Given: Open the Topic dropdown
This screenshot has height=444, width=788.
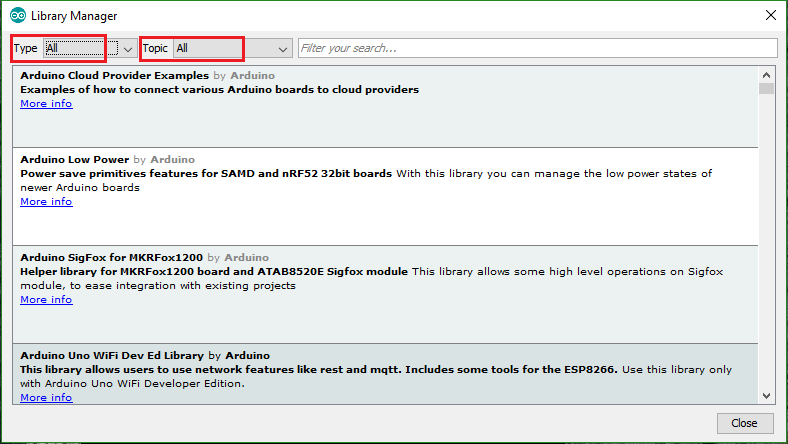Looking at the screenshot, I should (232, 48).
